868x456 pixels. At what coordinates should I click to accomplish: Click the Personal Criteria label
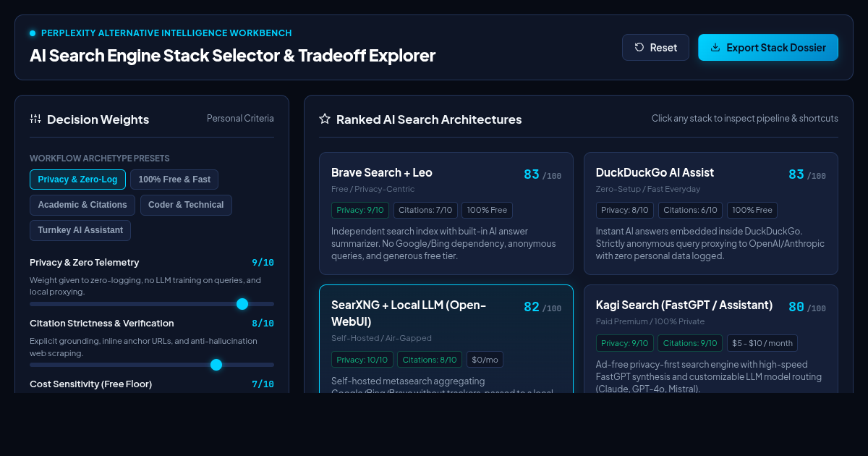[240, 118]
